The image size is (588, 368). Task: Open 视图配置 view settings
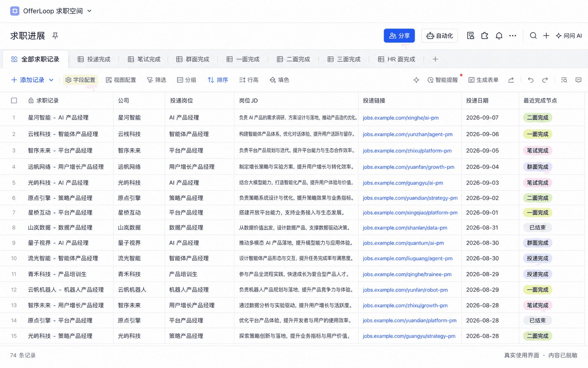(x=121, y=80)
